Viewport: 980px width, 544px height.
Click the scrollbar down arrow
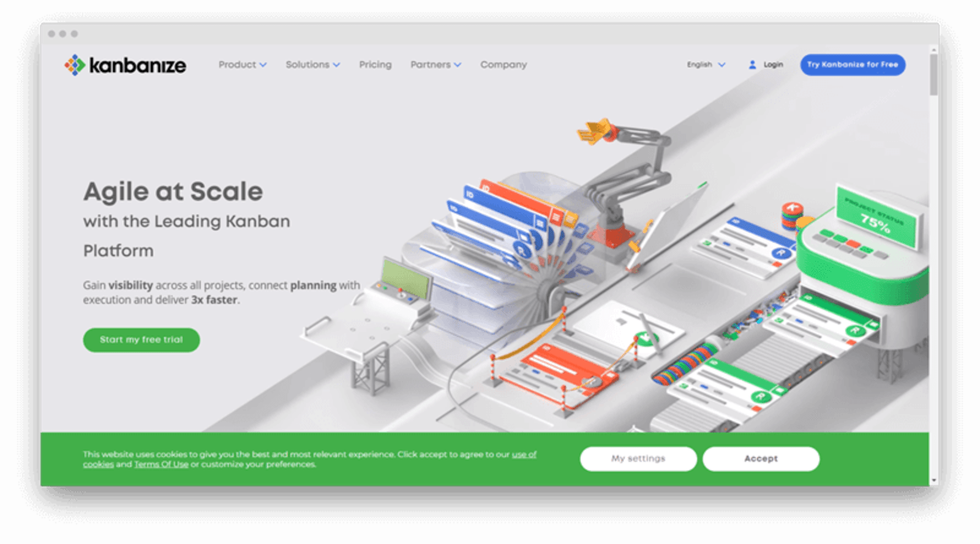click(933, 481)
